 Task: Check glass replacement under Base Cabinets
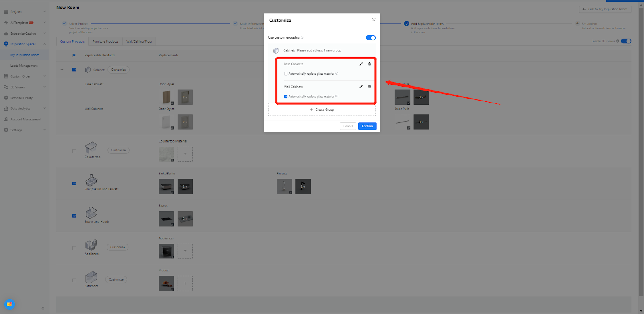286,74
